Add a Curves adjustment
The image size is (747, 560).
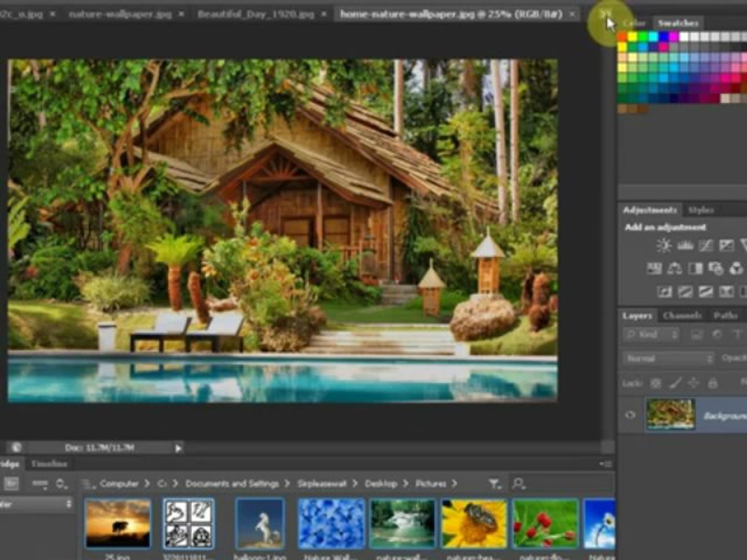[x=706, y=245]
